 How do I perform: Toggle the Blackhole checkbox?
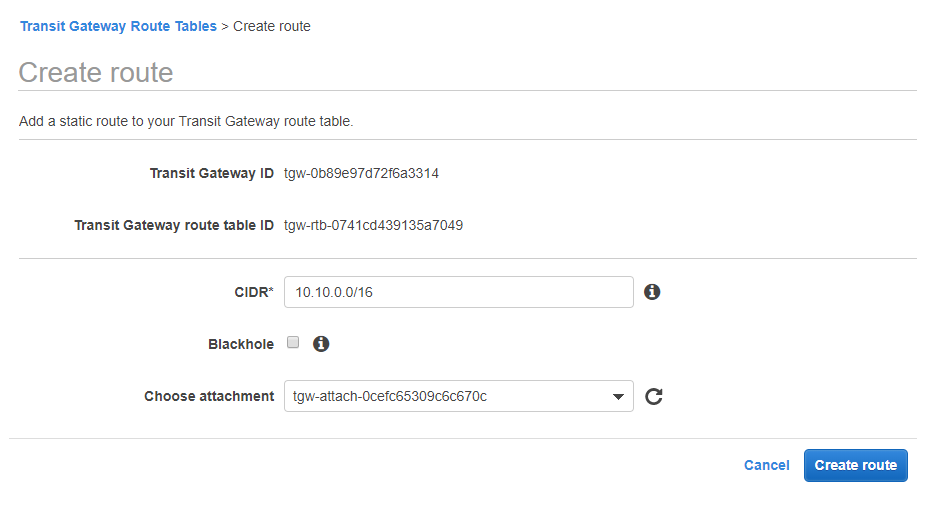[x=293, y=343]
